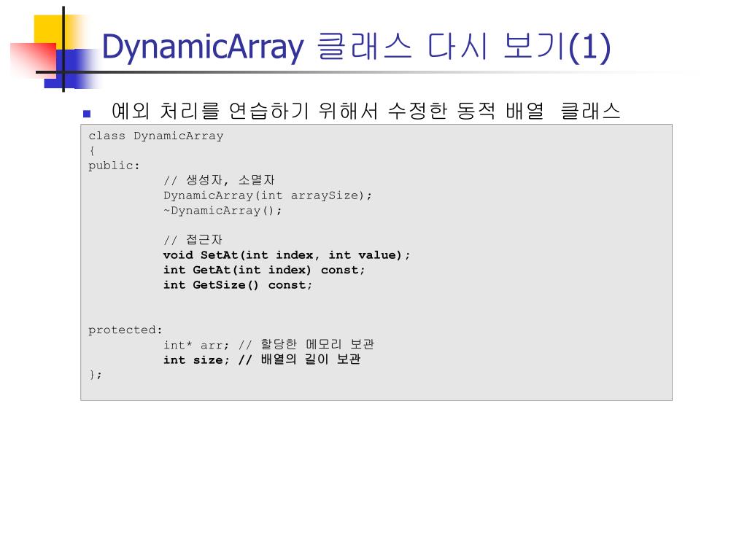This screenshot has width=747, height=560.
Task: Click the line "int GetSize() const;"
Action: pyautogui.click(x=238, y=285)
